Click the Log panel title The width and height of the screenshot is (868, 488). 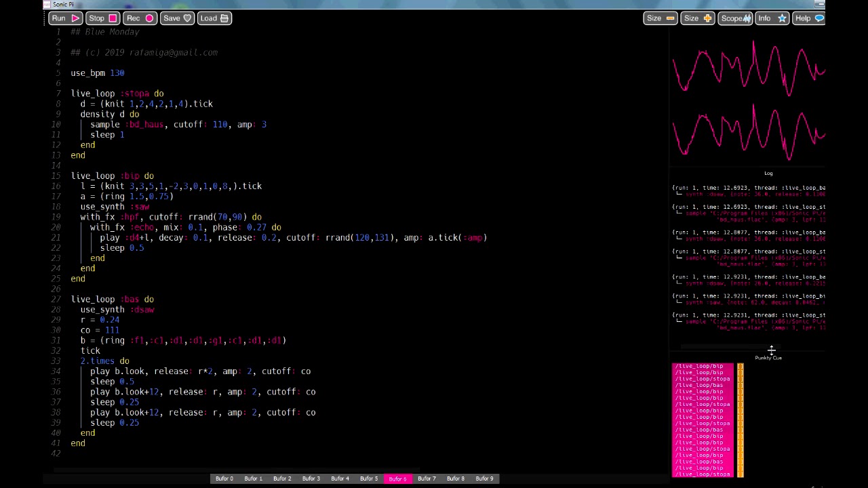tap(768, 174)
